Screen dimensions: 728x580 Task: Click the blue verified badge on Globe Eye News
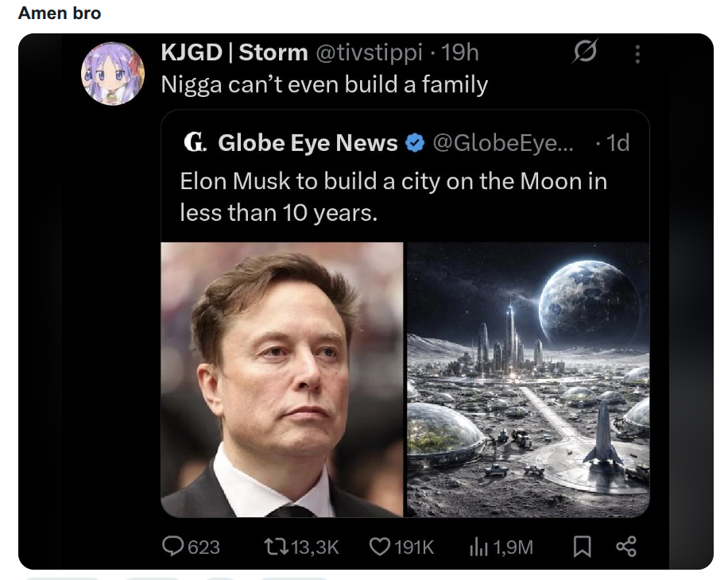click(415, 143)
